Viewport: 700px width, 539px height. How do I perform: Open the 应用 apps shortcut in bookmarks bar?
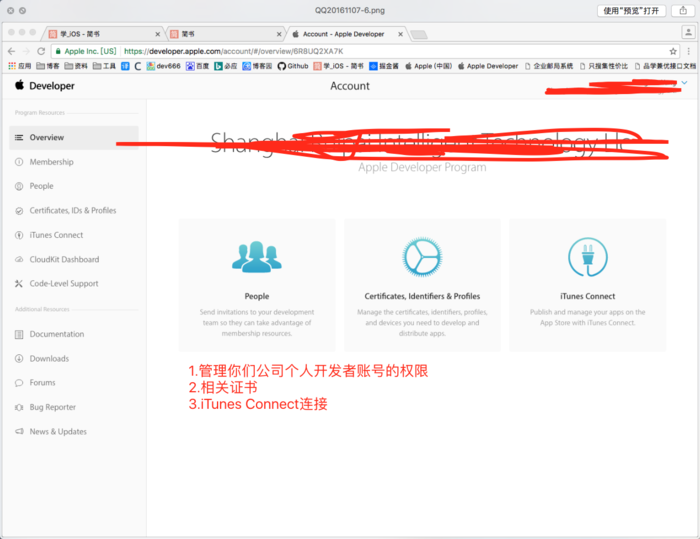coord(20,66)
